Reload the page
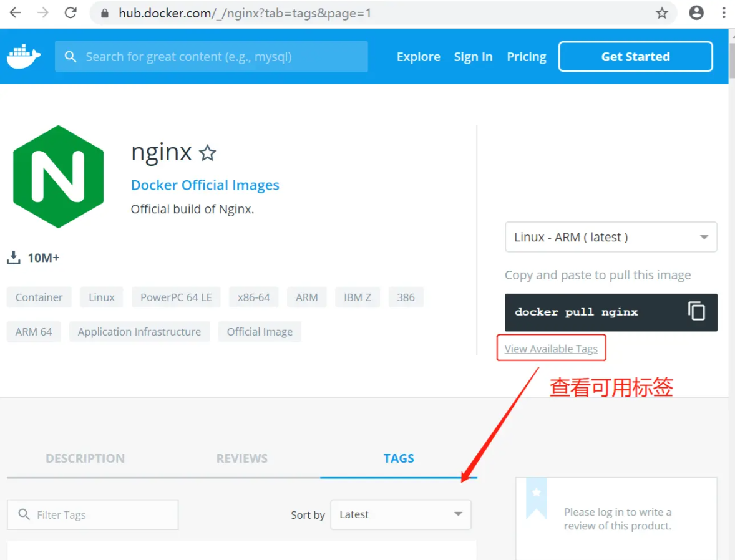 pyautogui.click(x=71, y=13)
